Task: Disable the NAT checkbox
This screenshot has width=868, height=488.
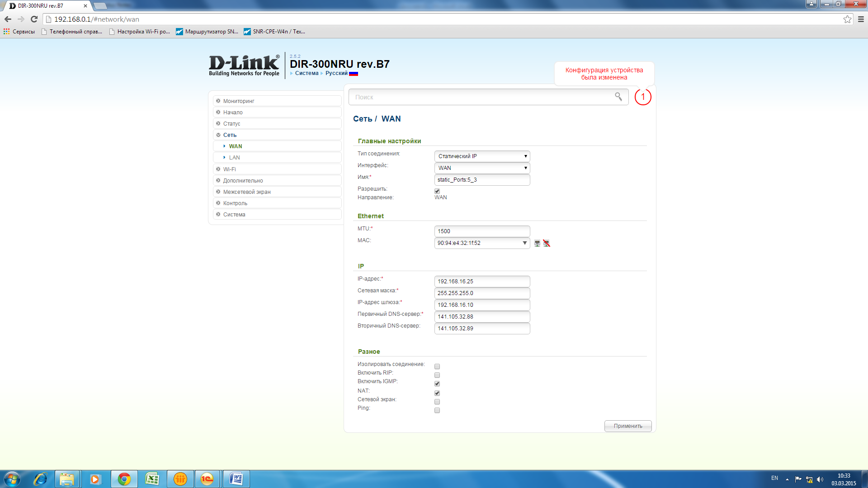Action: (x=437, y=393)
